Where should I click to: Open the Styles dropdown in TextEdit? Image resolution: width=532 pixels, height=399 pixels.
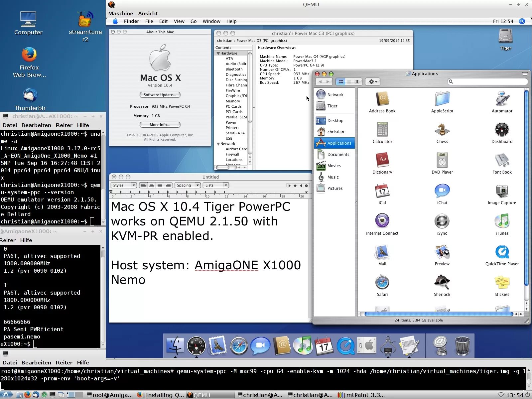coord(124,185)
